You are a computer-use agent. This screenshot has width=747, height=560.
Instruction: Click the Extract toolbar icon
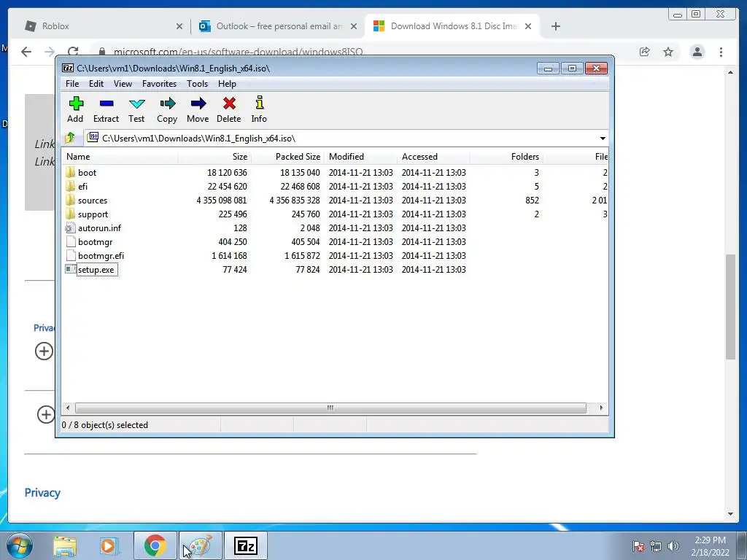(107, 104)
